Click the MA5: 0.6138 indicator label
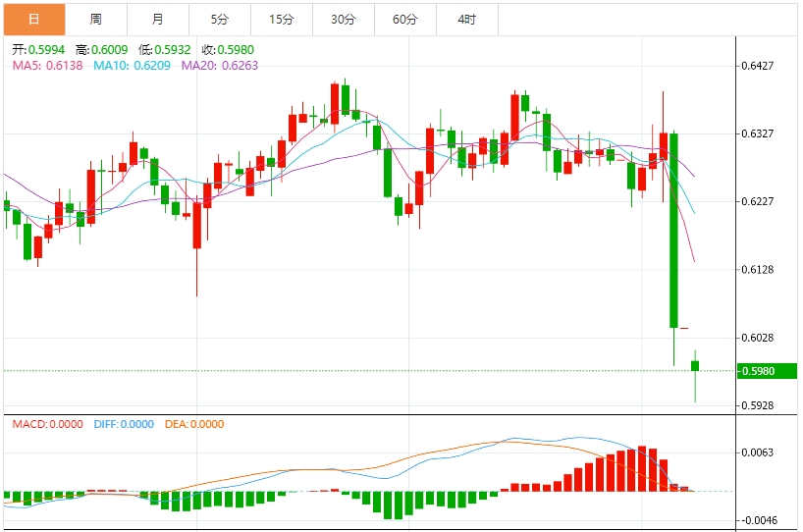Screen dimensions: 803x532 [x=48, y=66]
